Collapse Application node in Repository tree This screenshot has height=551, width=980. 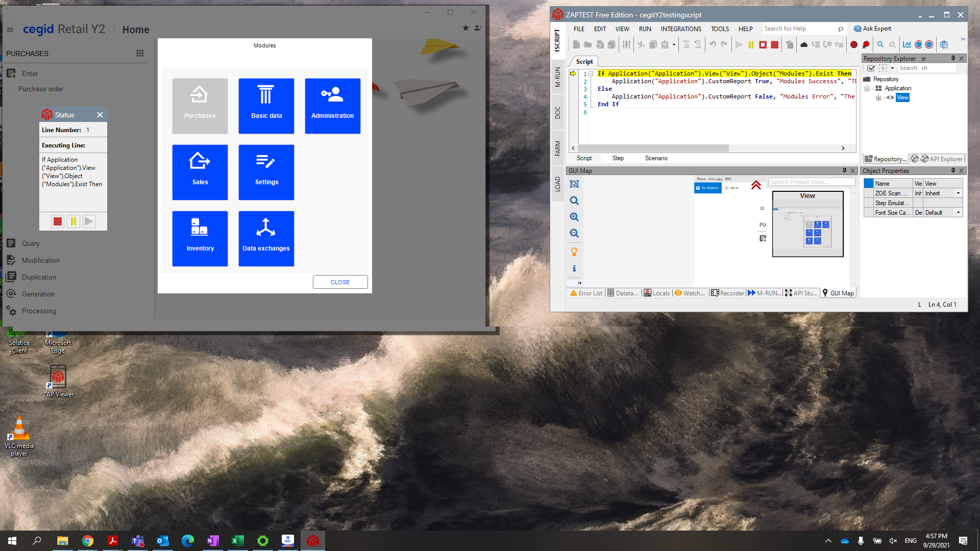(x=867, y=88)
